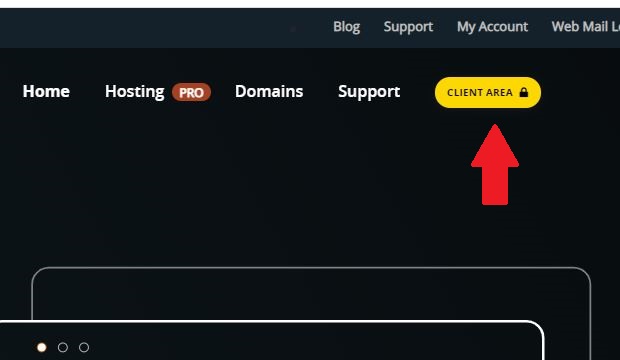
Task: Click the empty left part of top utility bar
Action: click(158, 28)
